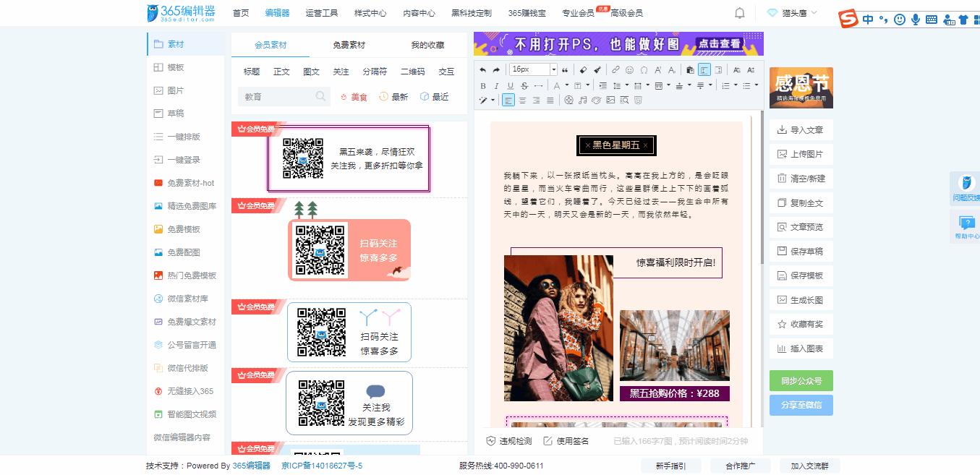The width and height of the screenshot is (980, 475).
Task: Click the insert music icon
Action: click(x=583, y=100)
